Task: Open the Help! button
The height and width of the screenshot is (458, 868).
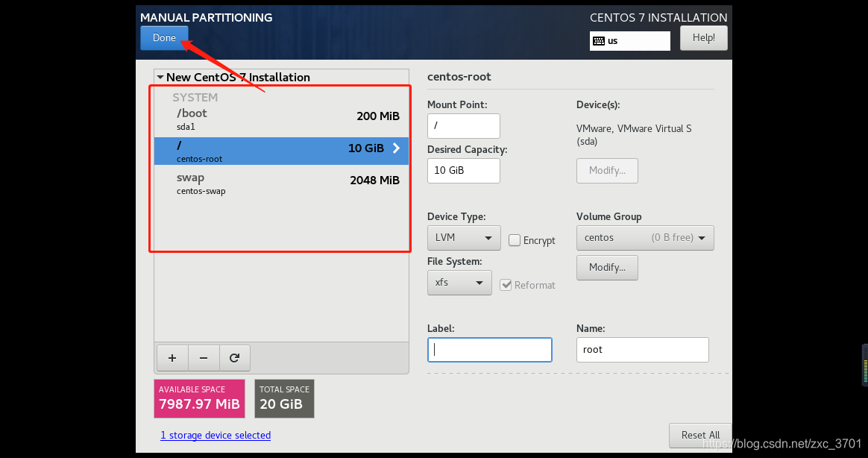Action: click(704, 37)
